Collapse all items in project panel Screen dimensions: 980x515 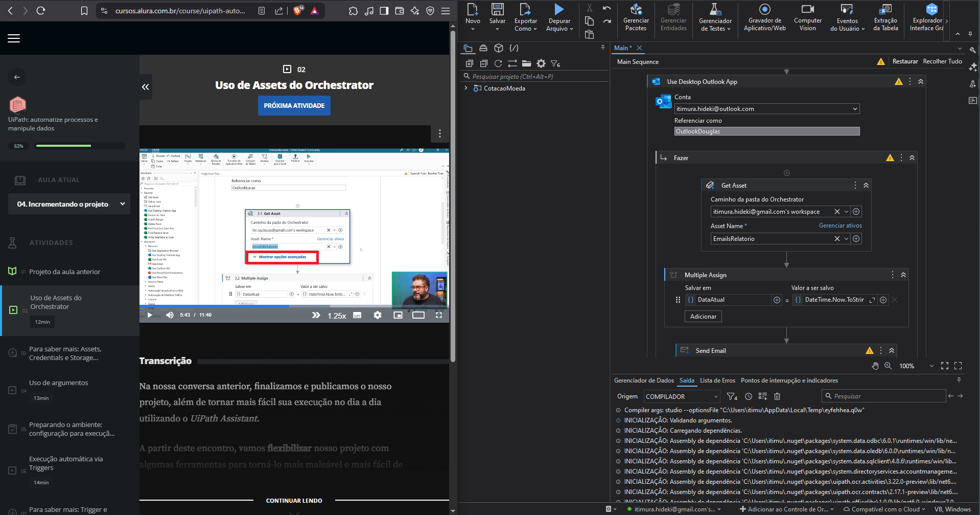(484, 63)
